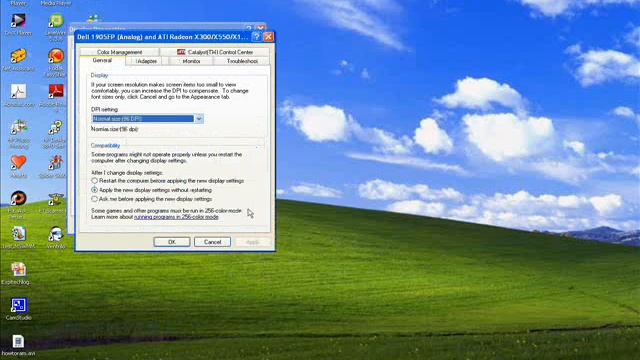
Task: Click the OK button
Action: (172, 242)
